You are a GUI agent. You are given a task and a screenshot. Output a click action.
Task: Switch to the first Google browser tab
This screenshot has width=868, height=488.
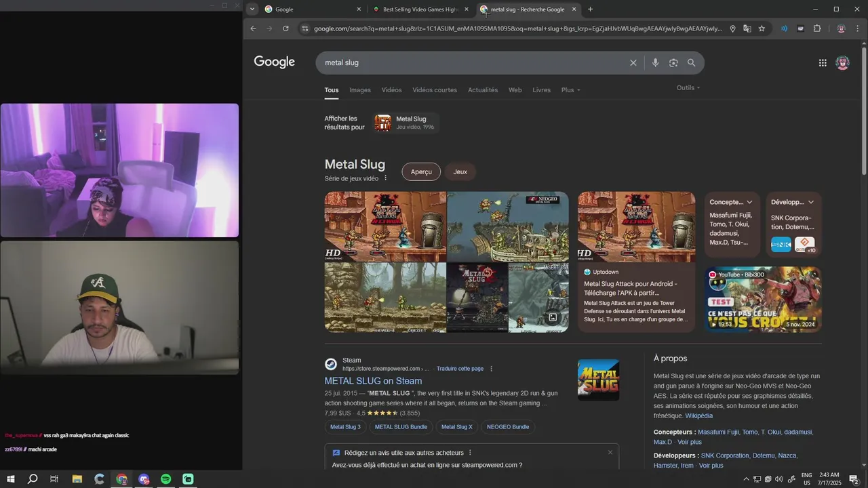[312, 9]
